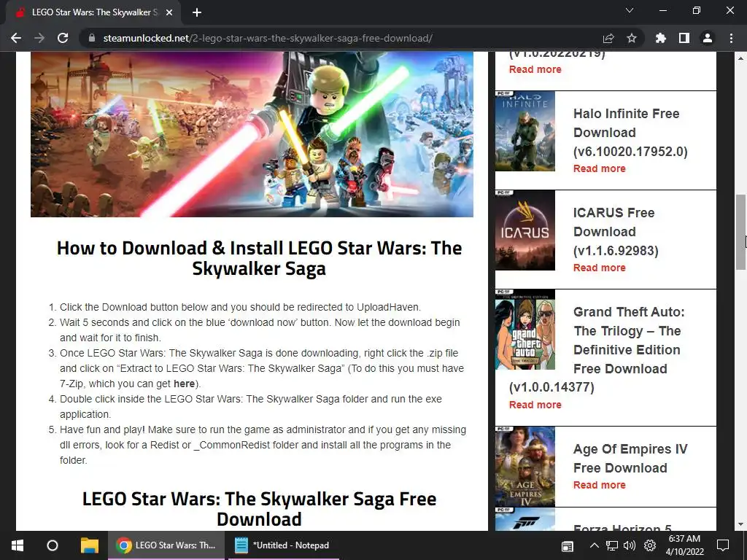The height and width of the screenshot is (560, 747).
Task: Toggle the browser side panel
Action: [684, 38]
